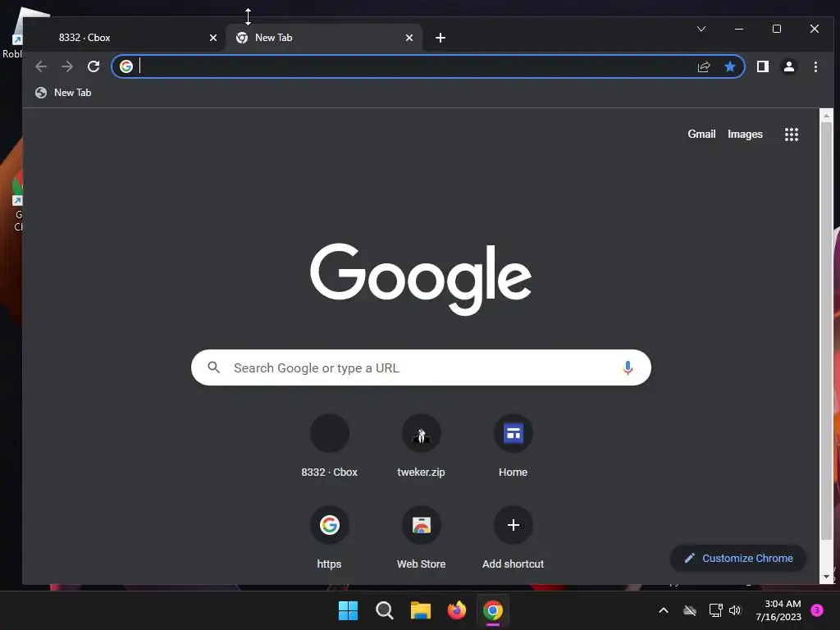Open the Web Store shortcut
Viewport: 840px width, 630px height.
tap(421, 537)
